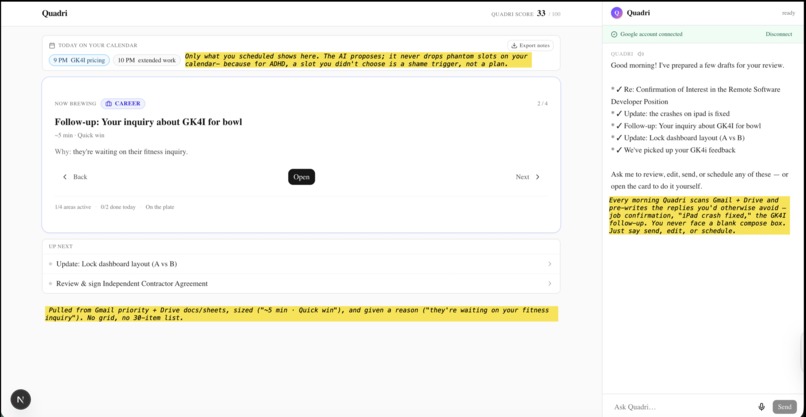Click the Re: Confirmation of Interest draft in the chat
The width and height of the screenshot is (806, 417).
pos(695,96)
